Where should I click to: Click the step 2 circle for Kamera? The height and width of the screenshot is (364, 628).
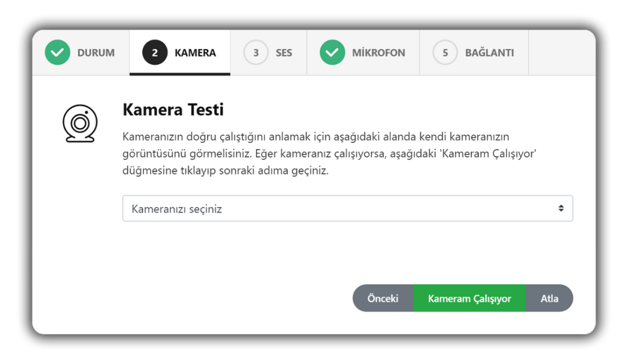point(155,52)
